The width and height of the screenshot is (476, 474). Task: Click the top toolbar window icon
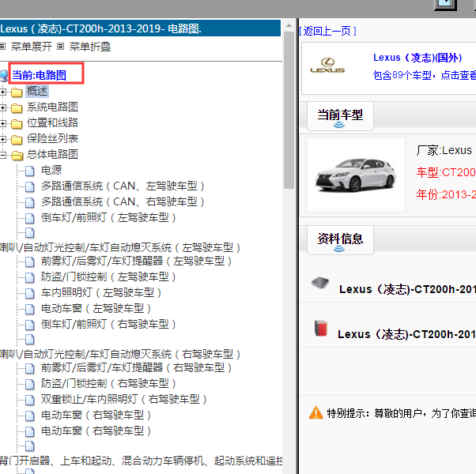pos(445,5)
